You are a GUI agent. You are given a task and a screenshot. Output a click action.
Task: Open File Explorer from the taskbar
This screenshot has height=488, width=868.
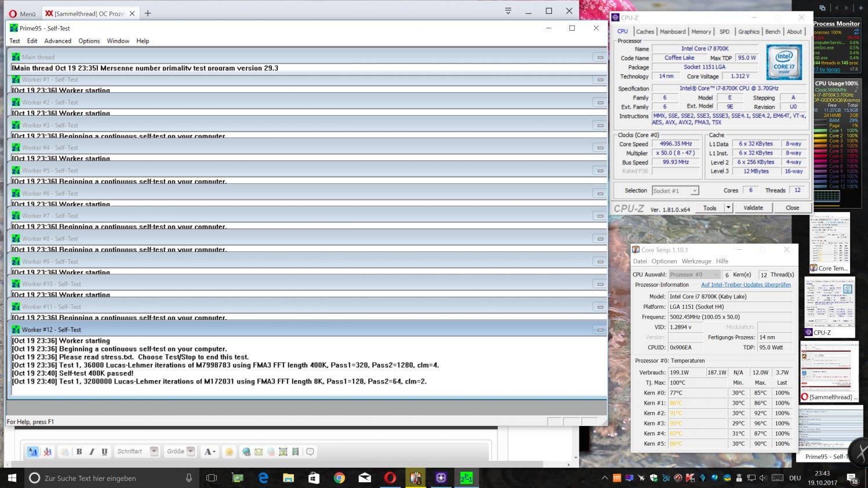pos(288,478)
